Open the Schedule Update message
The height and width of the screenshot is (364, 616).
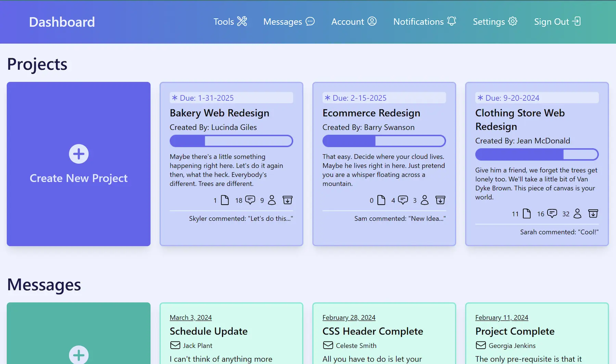209,331
